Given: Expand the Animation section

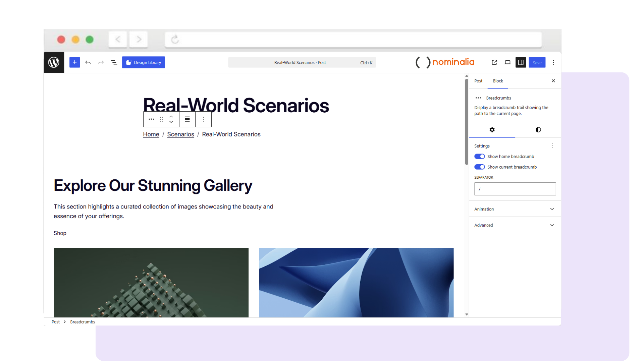Looking at the screenshot, I should 514,209.
